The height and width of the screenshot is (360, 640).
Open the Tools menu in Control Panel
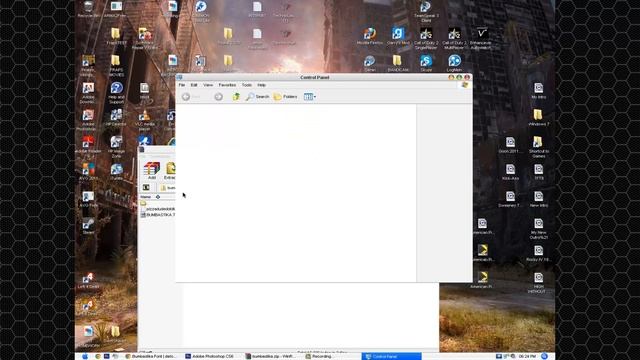click(247, 85)
